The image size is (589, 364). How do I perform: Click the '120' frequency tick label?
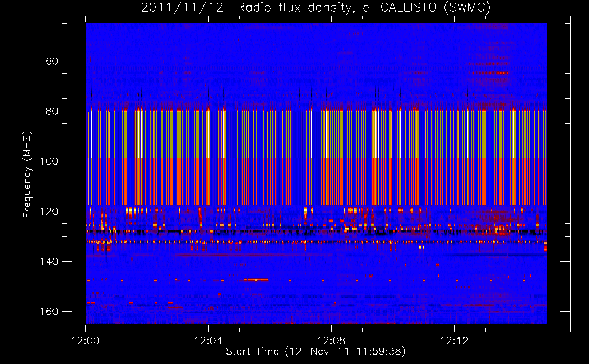pyautogui.click(x=49, y=211)
